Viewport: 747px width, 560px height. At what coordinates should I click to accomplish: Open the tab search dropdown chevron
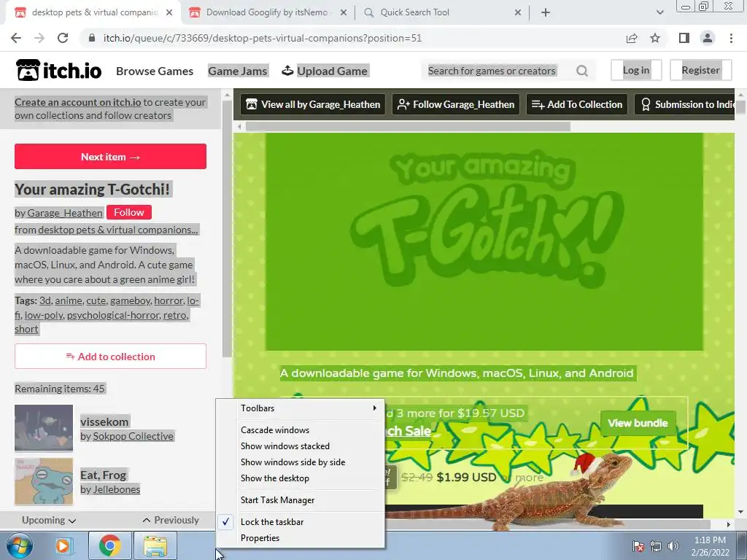[x=659, y=12]
